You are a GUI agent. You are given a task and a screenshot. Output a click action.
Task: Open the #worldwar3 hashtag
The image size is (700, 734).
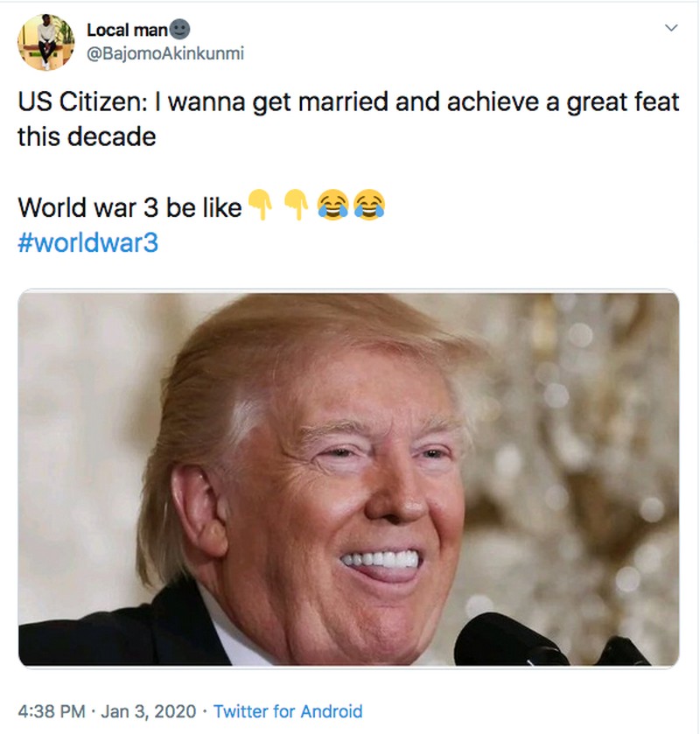[x=87, y=242]
